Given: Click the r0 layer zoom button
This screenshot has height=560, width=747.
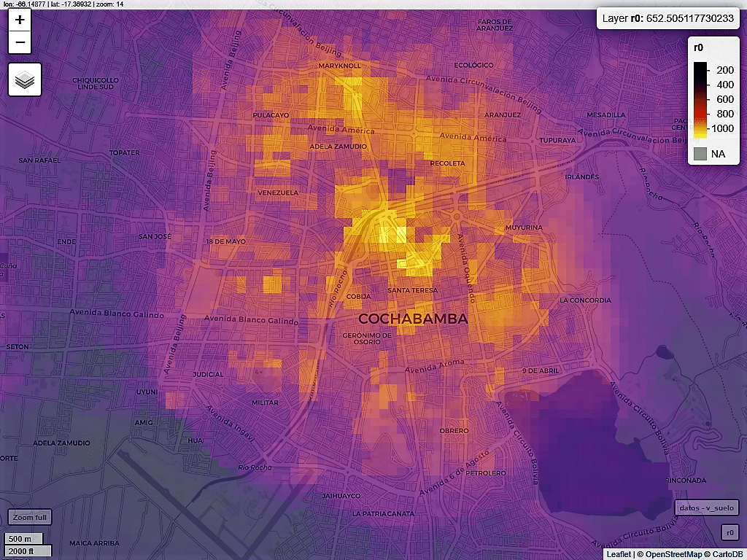Looking at the screenshot, I should point(729,533).
